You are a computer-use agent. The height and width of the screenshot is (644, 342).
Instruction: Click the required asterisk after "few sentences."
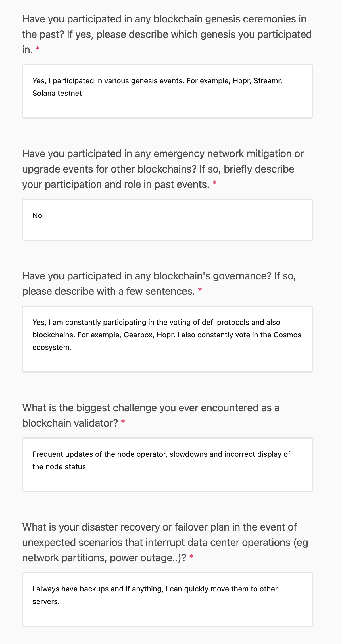click(200, 291)
